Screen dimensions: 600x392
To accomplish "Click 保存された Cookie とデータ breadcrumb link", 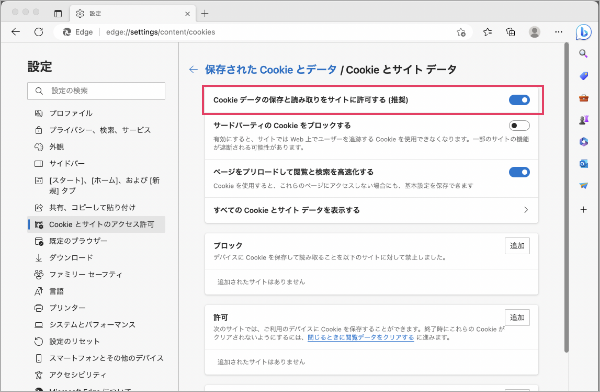I will coord(271,70).
